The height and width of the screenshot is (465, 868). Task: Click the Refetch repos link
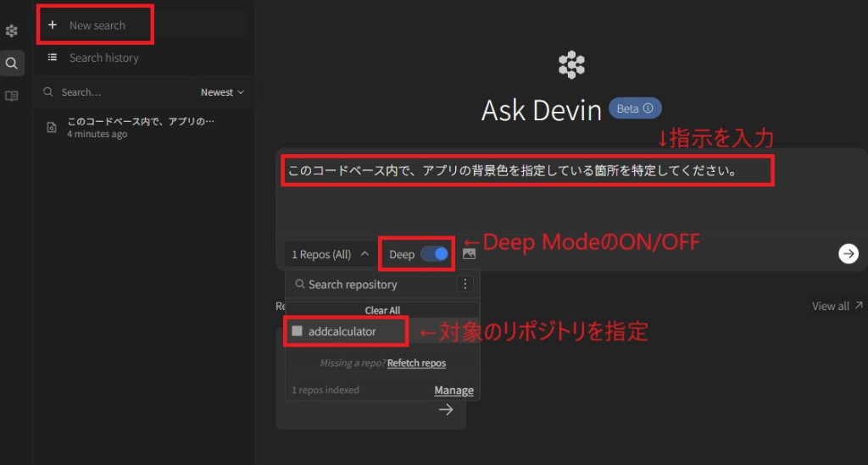tap(416, 363)
